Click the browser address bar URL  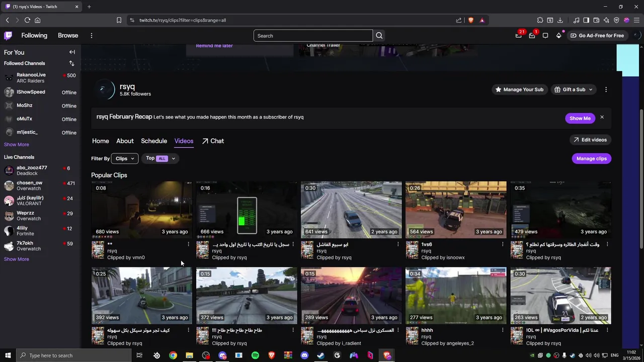(x=183, y=20)
